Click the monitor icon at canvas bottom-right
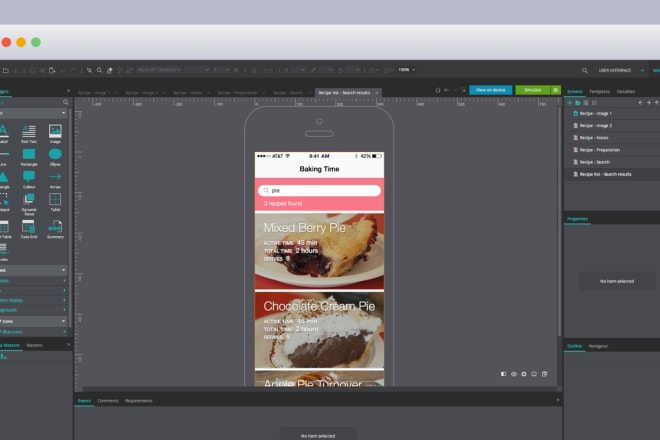The image size is (660, 440). point(534,374)
